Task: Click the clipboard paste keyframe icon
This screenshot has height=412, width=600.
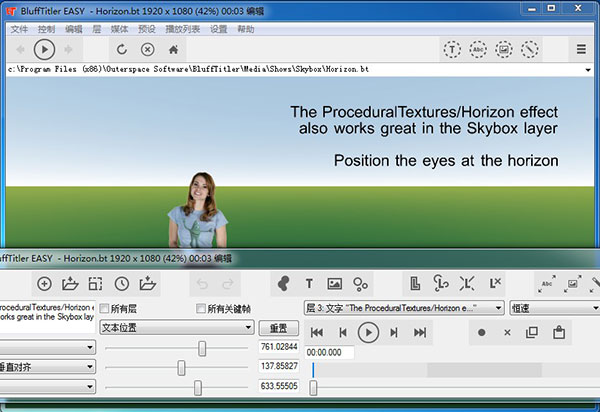Action: [560, 332]
